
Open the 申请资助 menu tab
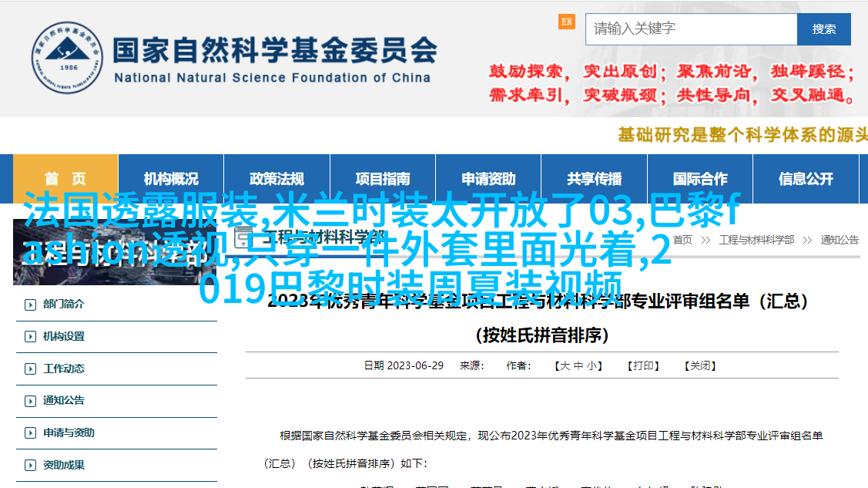point(488,178)
